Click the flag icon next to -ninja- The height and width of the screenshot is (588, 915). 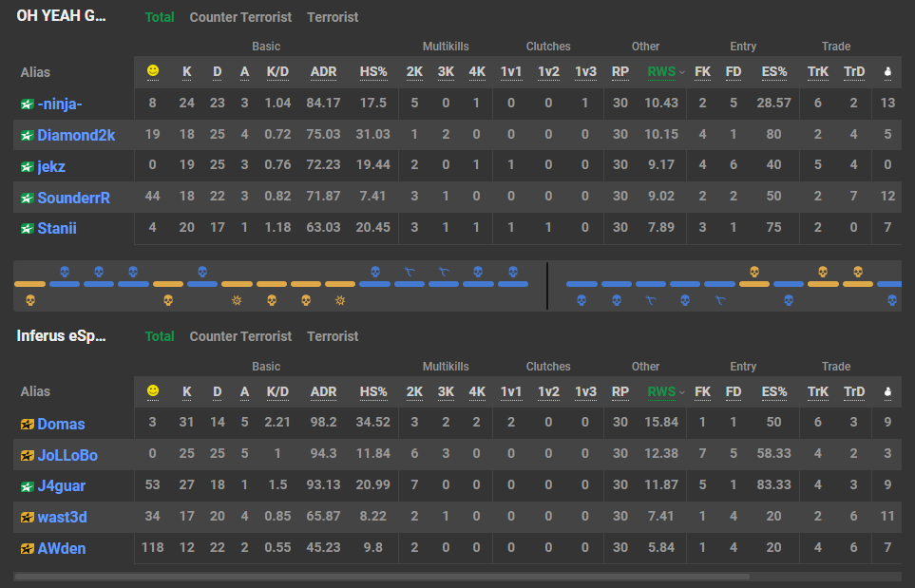(27, 104)
